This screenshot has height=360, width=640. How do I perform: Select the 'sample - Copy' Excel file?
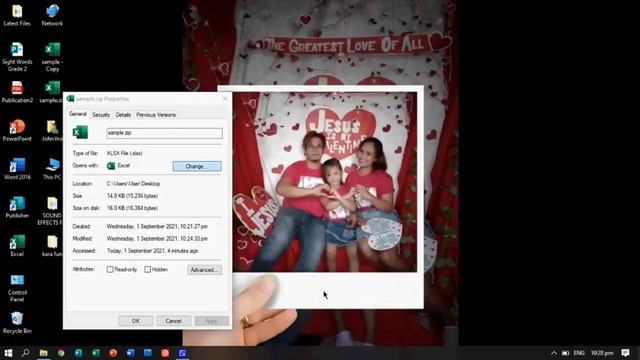click(x=52, y=57)
